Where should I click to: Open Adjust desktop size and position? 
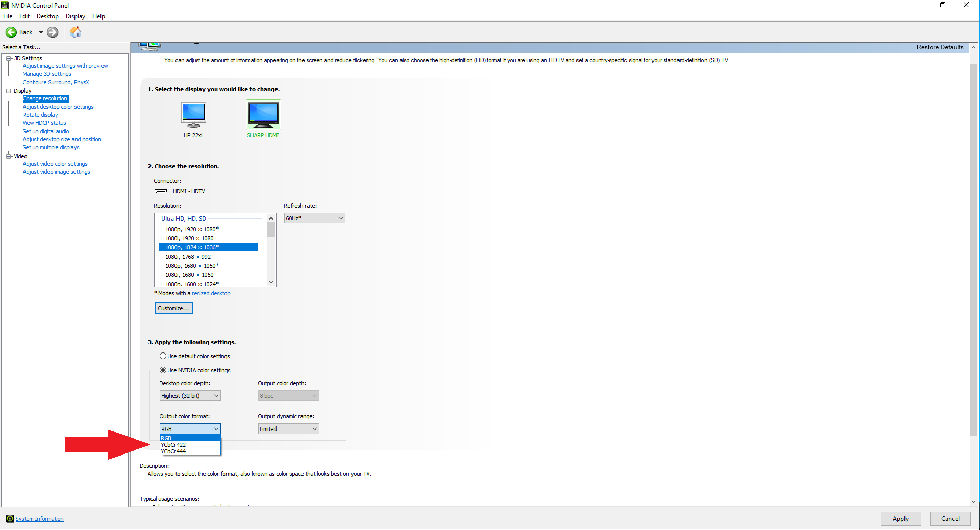[62, 139]
